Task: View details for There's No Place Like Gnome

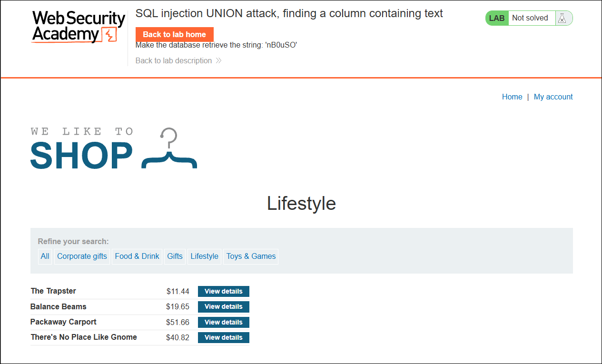Action: [x=224, y=337]
